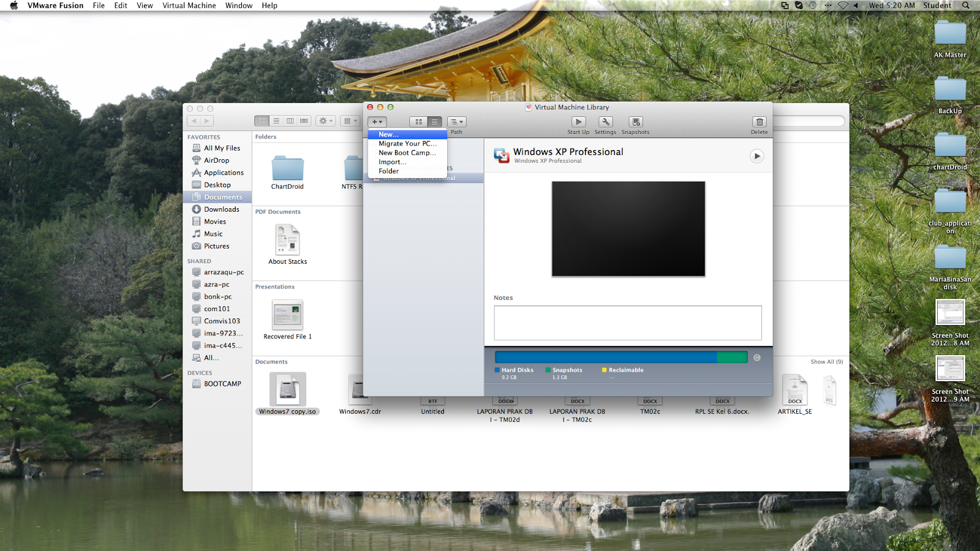
Task: Open Spotlight search magnifier
Action: click(966, 6)
